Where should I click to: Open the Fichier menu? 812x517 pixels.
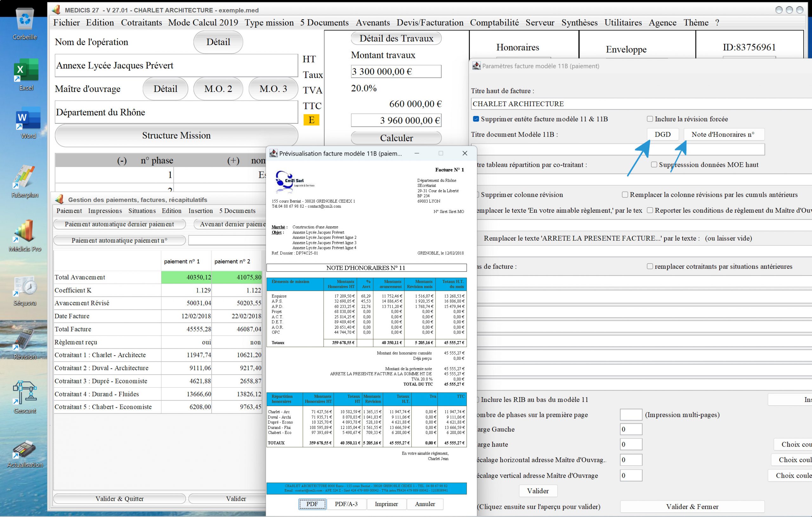tap(66, 23)
